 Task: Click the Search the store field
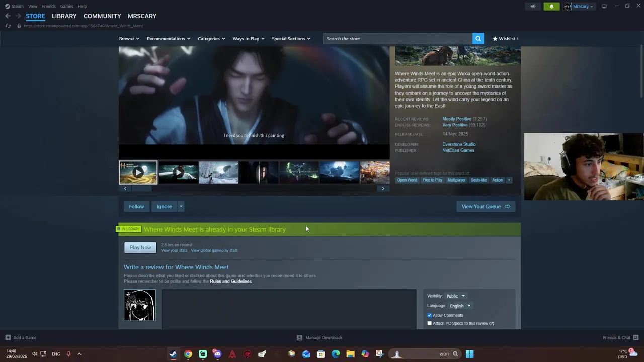397,39
